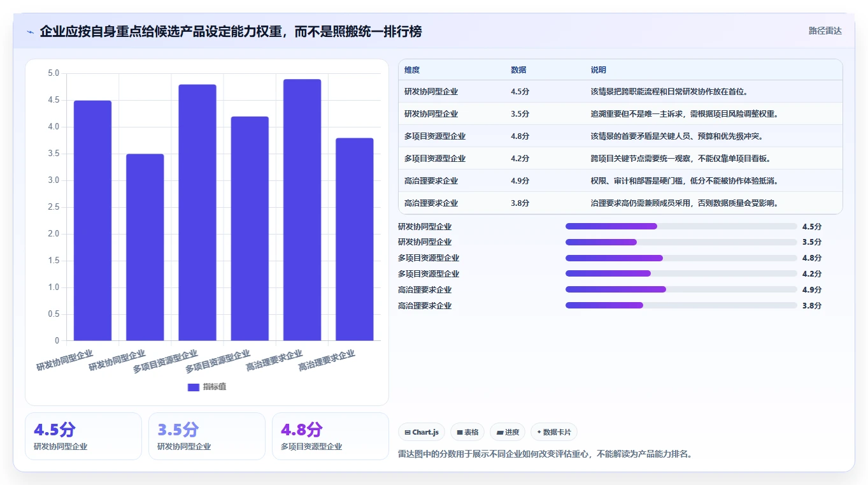Image resolution: width=868 pixels, height=485 pixels.
Task: Open the 4.8分 多项目资源型企业 stat card
Action: point(331,436)
